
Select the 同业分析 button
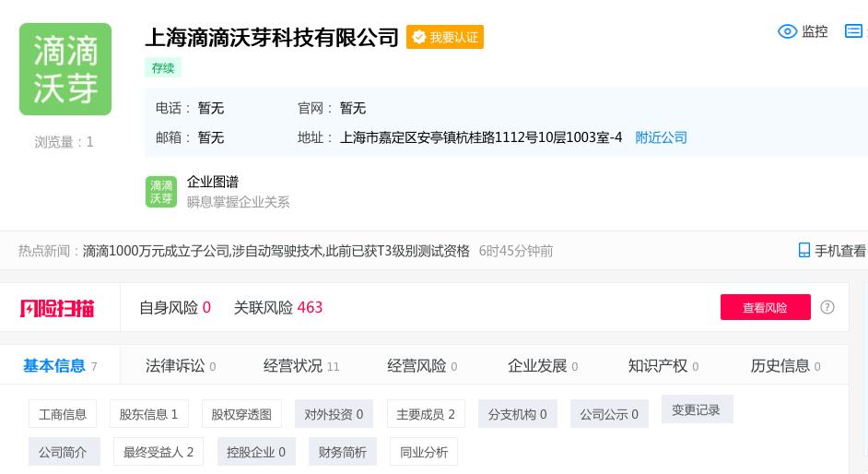[424, 451]
